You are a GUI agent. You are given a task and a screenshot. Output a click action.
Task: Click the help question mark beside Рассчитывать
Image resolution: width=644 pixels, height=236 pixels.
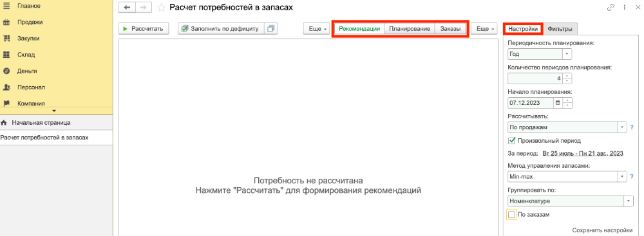click(x=632, y=127)
